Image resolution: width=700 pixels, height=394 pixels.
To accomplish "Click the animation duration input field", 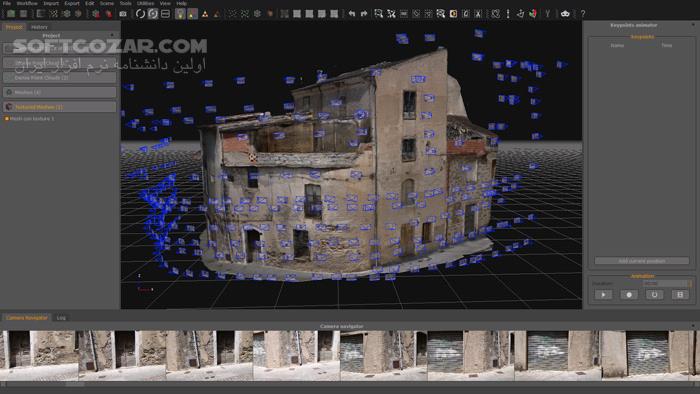I will (665, 283).
